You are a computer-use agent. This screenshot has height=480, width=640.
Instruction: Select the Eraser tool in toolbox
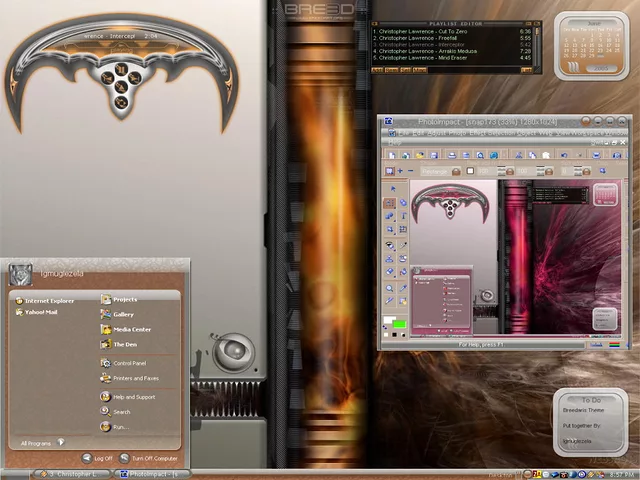pyautogui.click(x=390, y=272)
